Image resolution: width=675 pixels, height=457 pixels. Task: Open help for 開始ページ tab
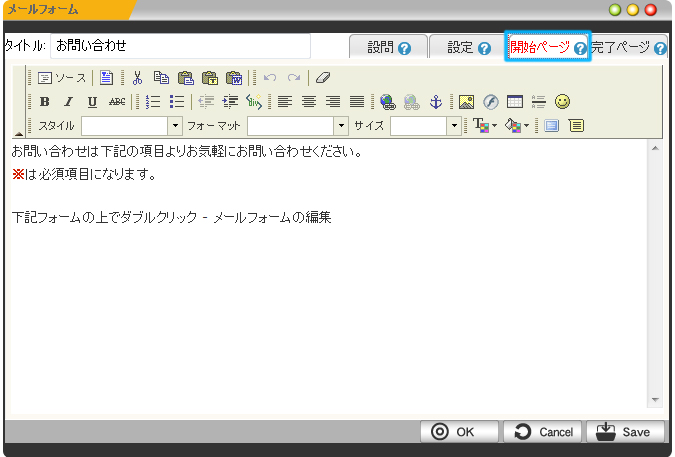pyautogui.click(x=579, y=49)
